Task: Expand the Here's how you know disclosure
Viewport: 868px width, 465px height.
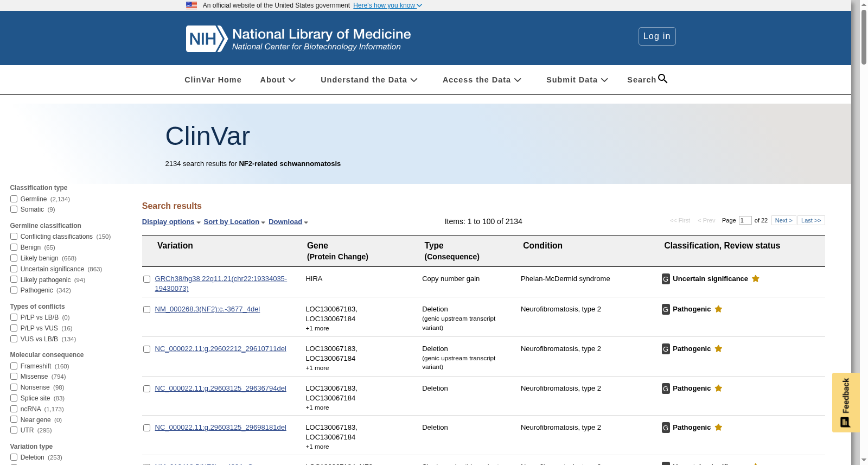Action: point(387,5)
